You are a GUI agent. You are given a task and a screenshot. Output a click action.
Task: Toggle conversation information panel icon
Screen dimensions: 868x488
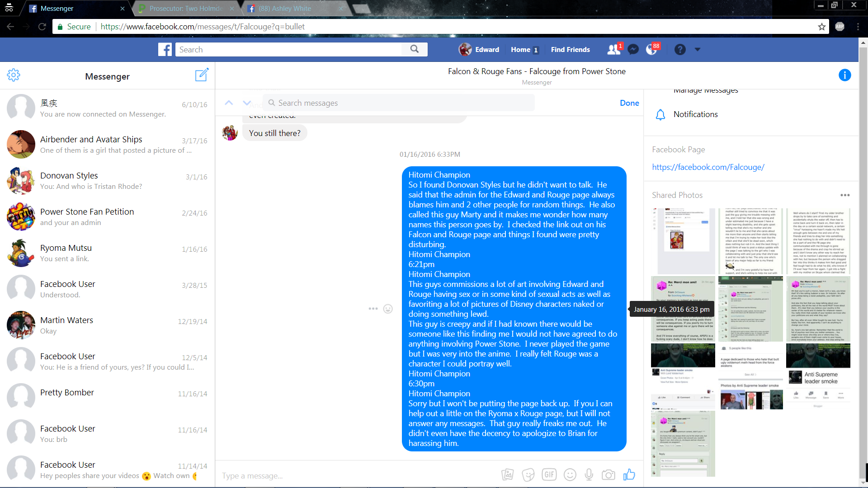[x=844, y=75]
